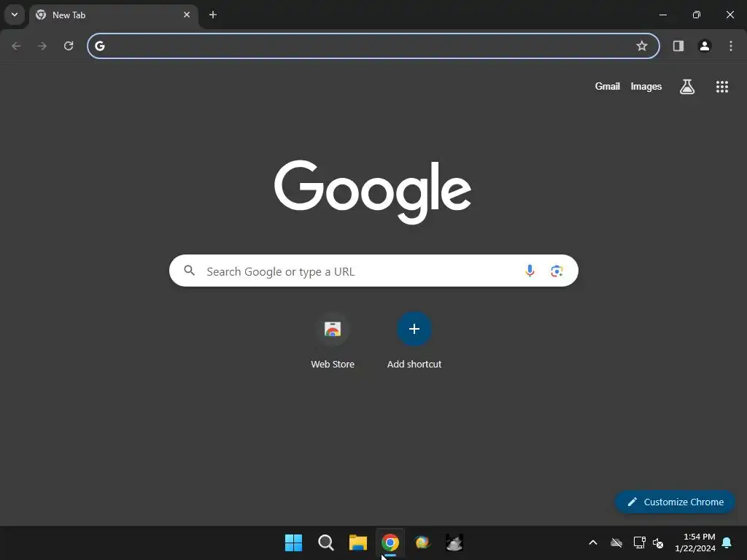747x560 pixels.
Task: Select the New Tab tab
Action: tap(113, 15)
